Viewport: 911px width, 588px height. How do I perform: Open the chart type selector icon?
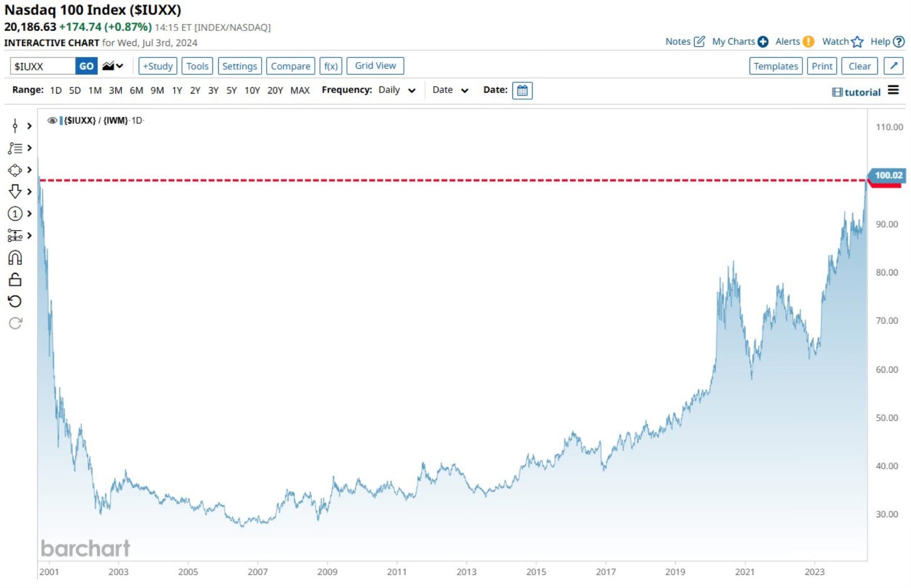pos(112,66)
